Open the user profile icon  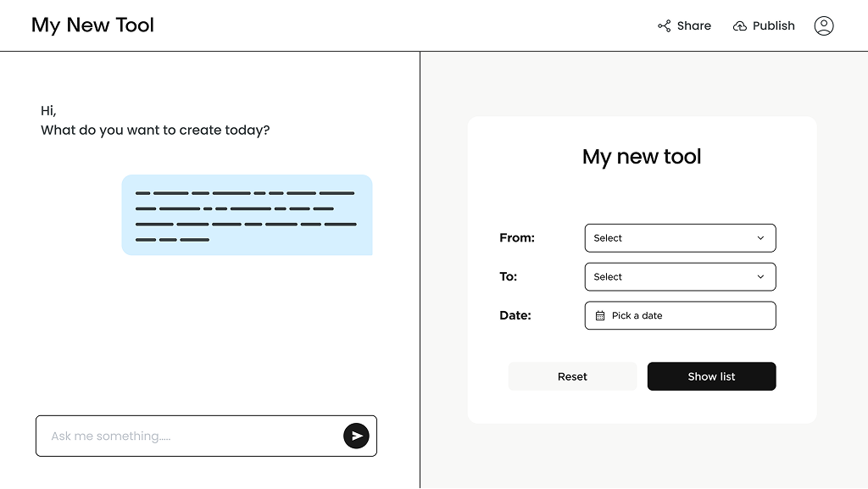[823, 25]
